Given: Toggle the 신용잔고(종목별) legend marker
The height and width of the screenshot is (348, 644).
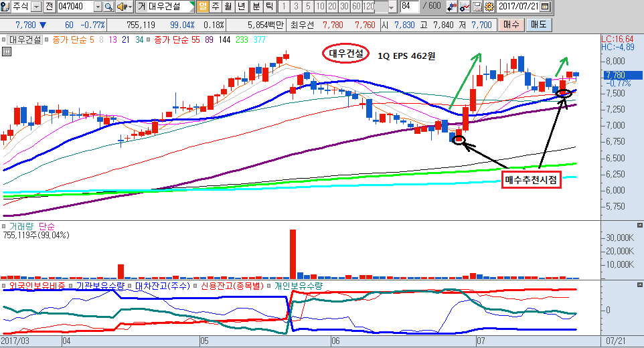Looking at the screenshot, I should coord(196,286).
